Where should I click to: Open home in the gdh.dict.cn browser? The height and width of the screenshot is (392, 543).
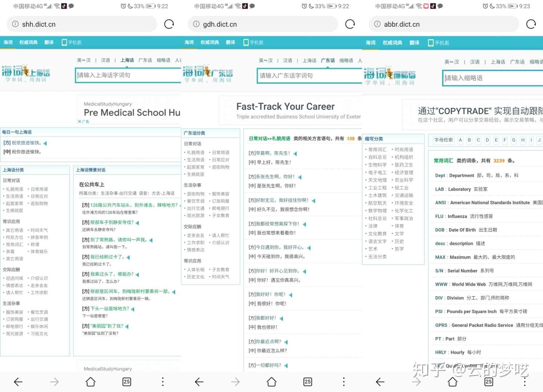click(271, 381)
